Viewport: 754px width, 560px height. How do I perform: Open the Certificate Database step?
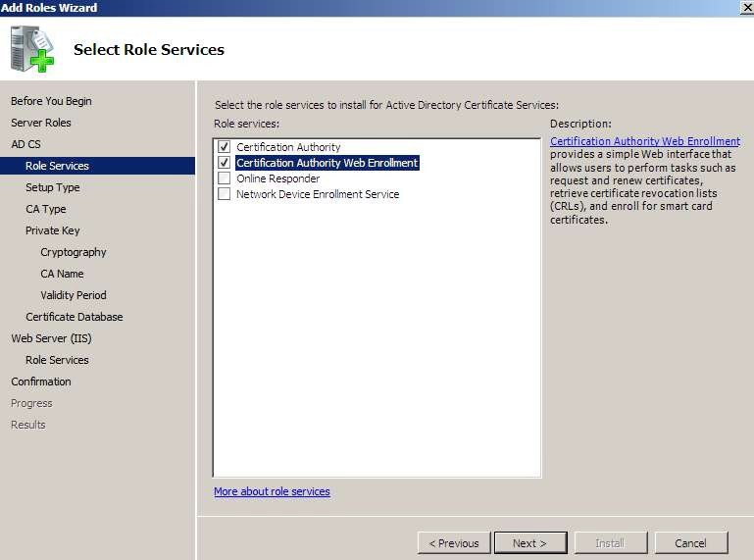coord(75,317)
